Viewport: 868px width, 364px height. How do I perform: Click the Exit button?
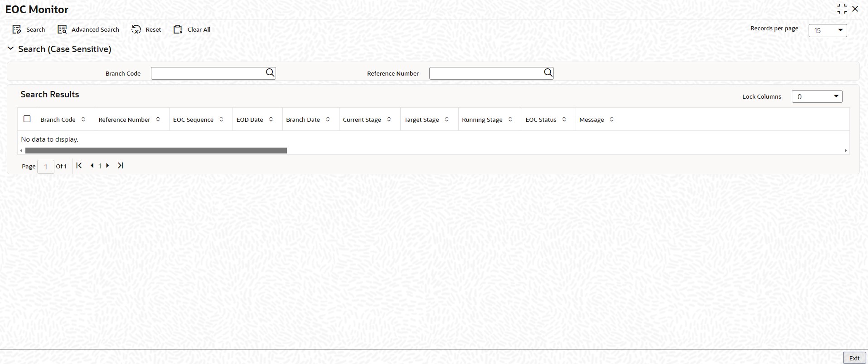pyautogui.click(x=854, y=358)
